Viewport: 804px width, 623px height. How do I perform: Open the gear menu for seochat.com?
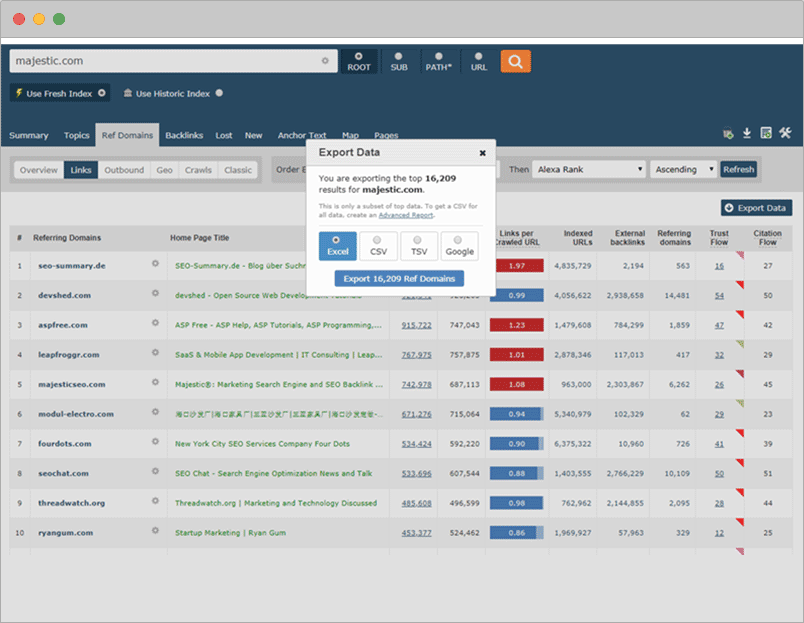click(155, 471)
